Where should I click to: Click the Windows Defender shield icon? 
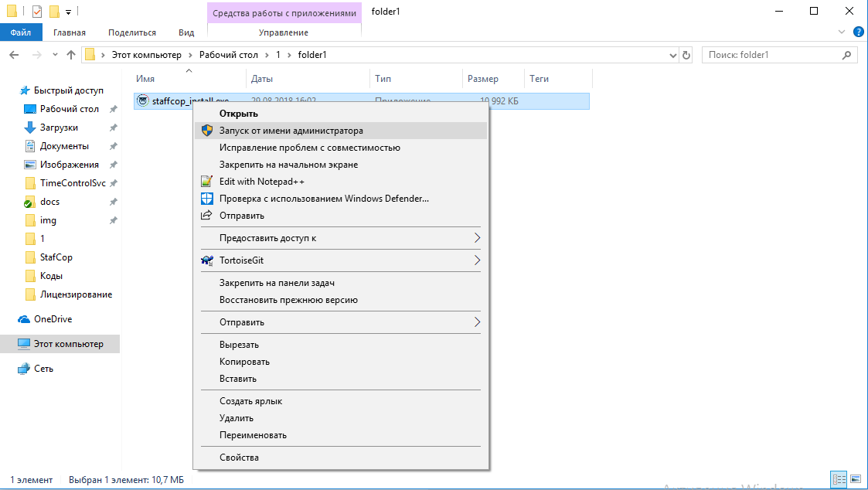click(x=207, y=198)
